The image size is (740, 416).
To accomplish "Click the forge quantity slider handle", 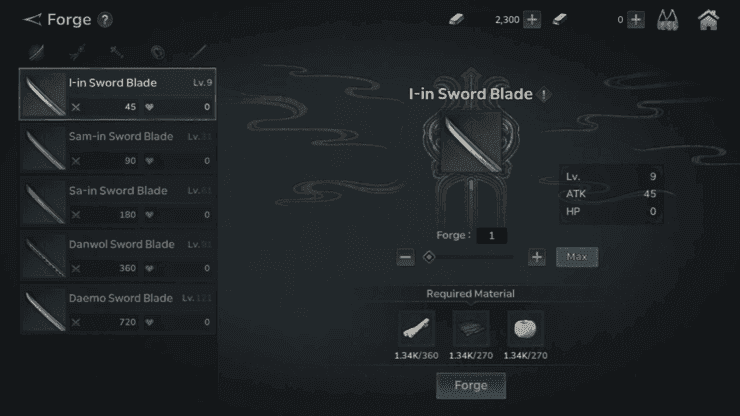I will (x=429, y=257).
